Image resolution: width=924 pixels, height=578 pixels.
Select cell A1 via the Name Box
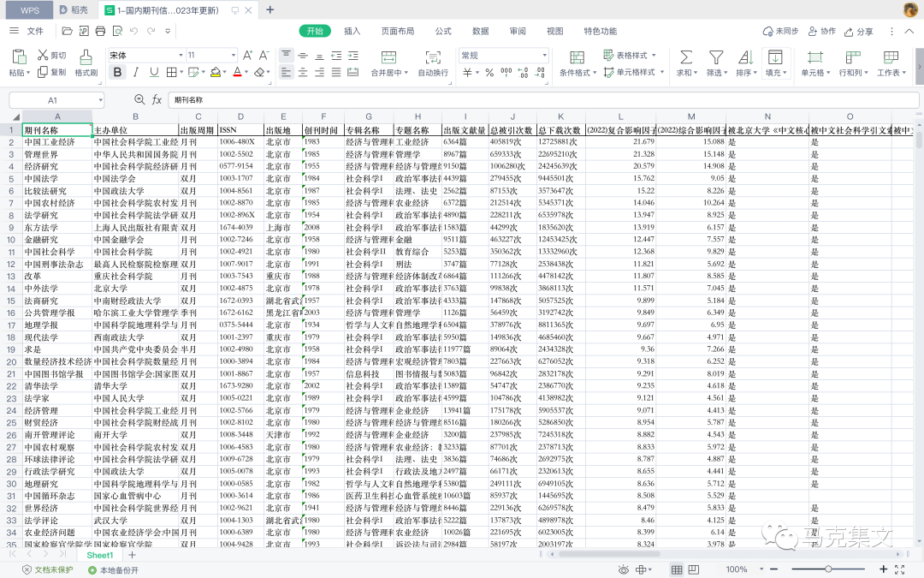click(55, 99)
